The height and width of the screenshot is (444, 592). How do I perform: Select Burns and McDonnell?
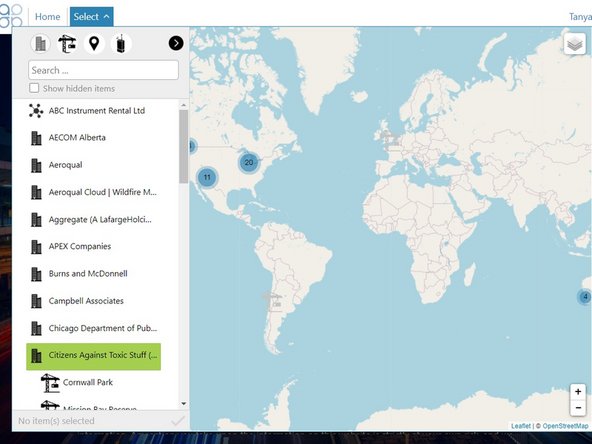click(88, 274)
